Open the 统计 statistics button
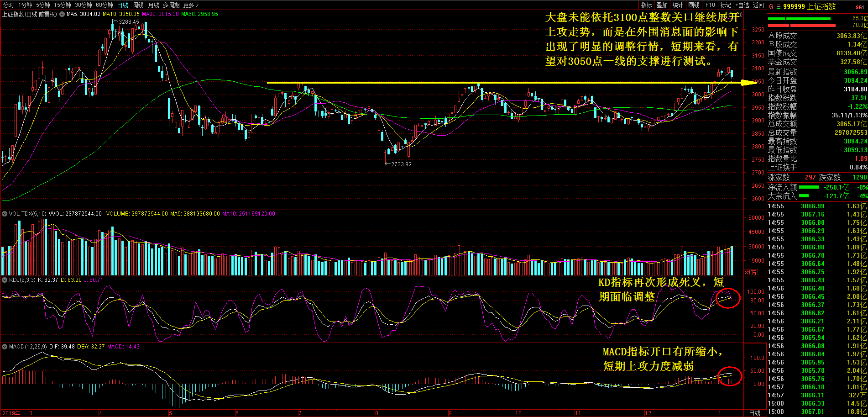This screenshot has height=417, width=868. pos(678,5)
